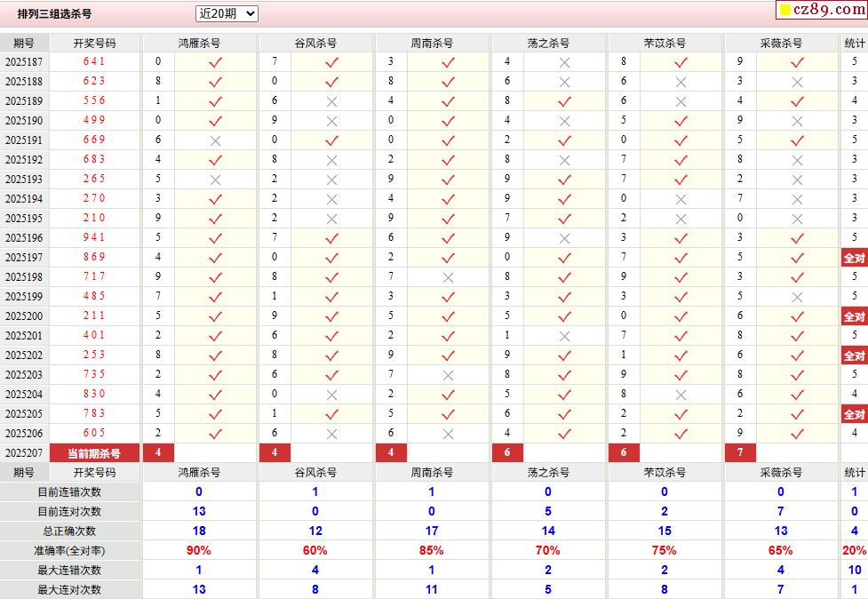Click the 全对 badge in row 2025202

854,355
